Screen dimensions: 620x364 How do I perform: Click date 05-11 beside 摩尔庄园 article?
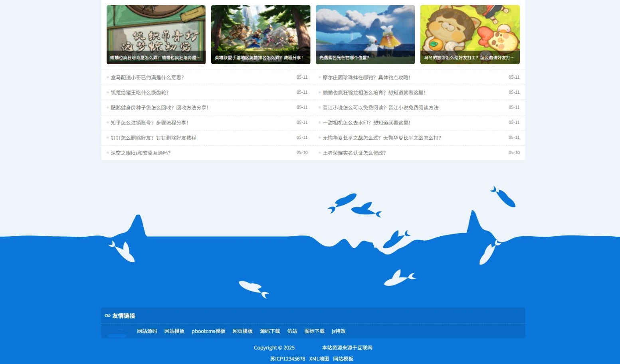point(514,77)
